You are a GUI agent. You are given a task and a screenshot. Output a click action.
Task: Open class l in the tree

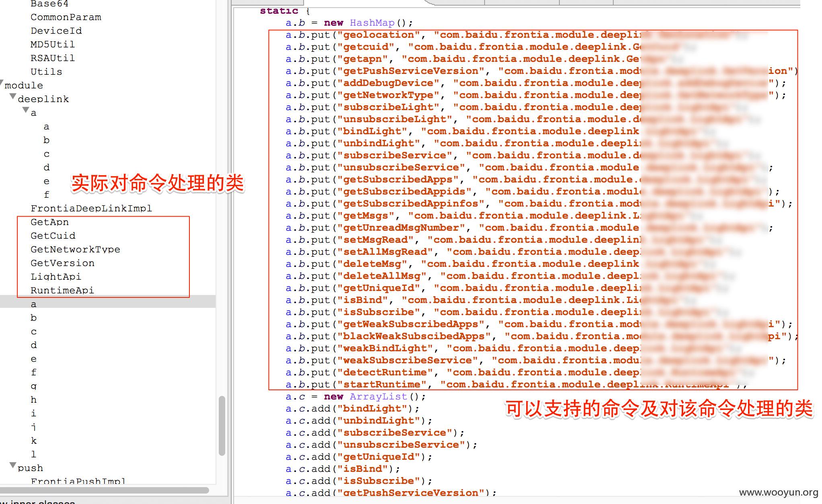click(x=34, y=455)
